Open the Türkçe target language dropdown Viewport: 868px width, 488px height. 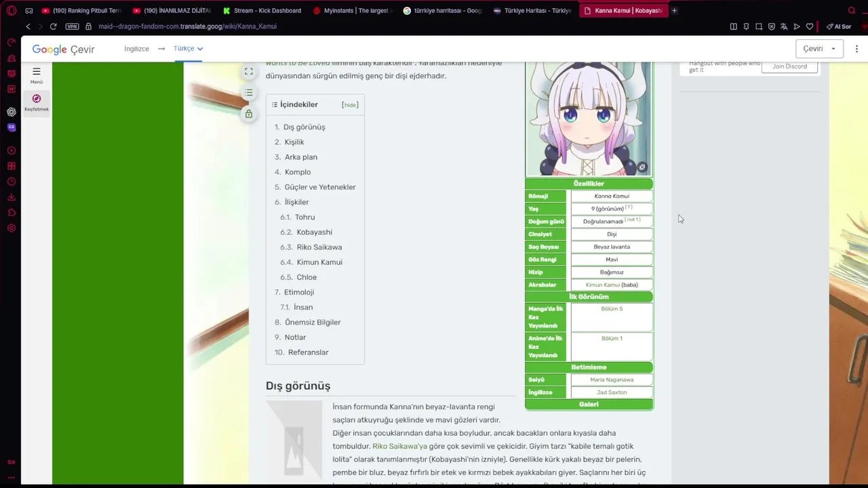pyautogui.click(x=188, y=49)
